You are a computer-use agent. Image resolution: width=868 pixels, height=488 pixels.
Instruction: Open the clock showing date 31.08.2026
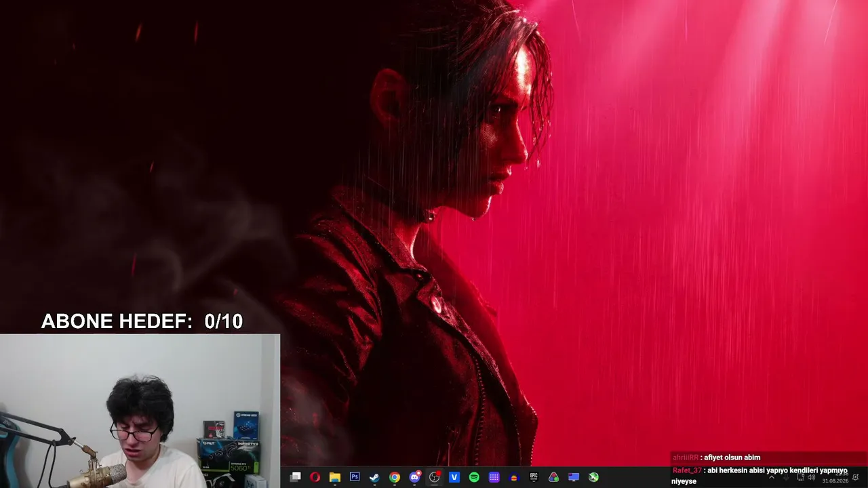835,477
